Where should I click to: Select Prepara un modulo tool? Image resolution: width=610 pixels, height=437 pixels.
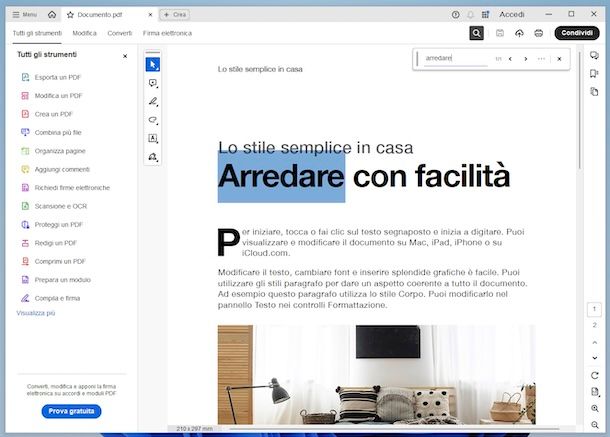pos(55,280)
